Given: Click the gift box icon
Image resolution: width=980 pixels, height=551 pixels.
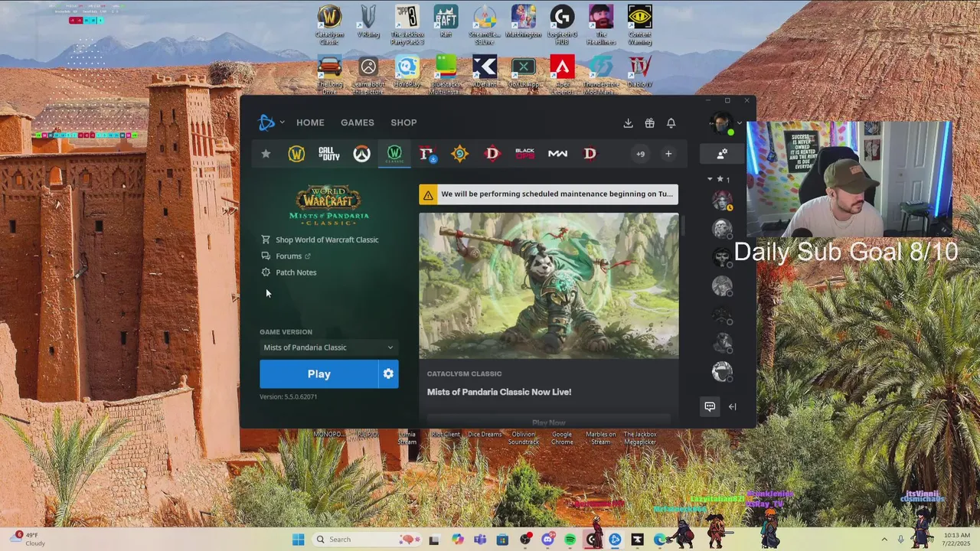Looking at the screenshot, I should pos(649,123).
